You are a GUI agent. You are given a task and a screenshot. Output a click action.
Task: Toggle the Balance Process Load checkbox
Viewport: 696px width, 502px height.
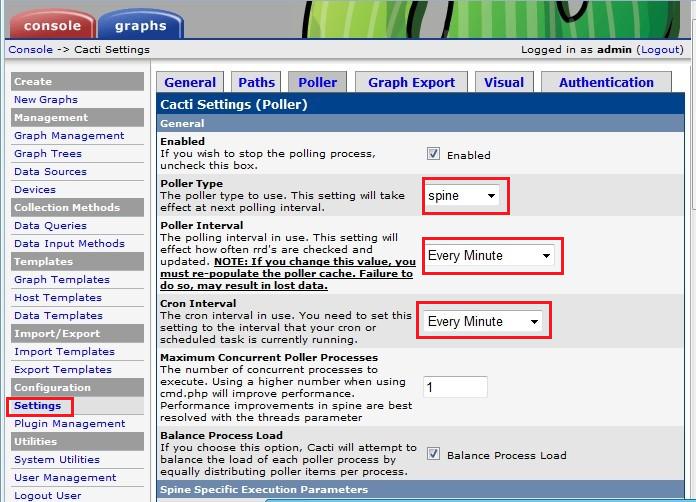(433, 454)
